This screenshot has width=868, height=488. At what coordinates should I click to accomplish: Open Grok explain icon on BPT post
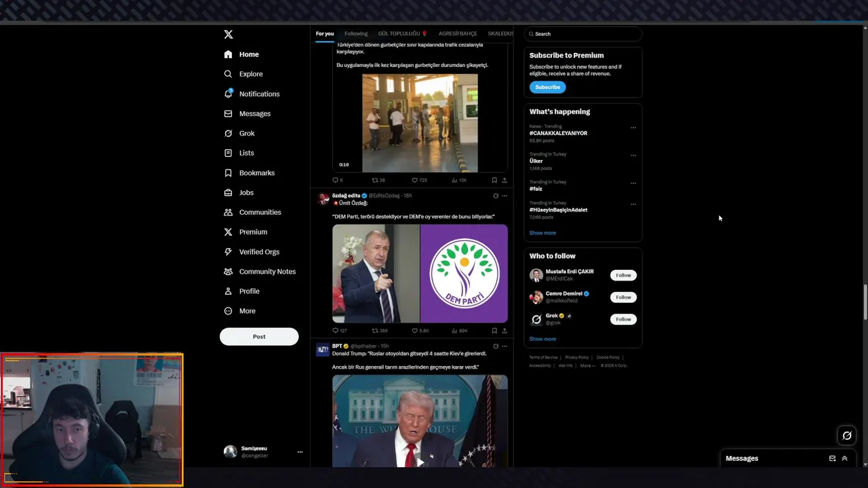[x=496, y=346]
